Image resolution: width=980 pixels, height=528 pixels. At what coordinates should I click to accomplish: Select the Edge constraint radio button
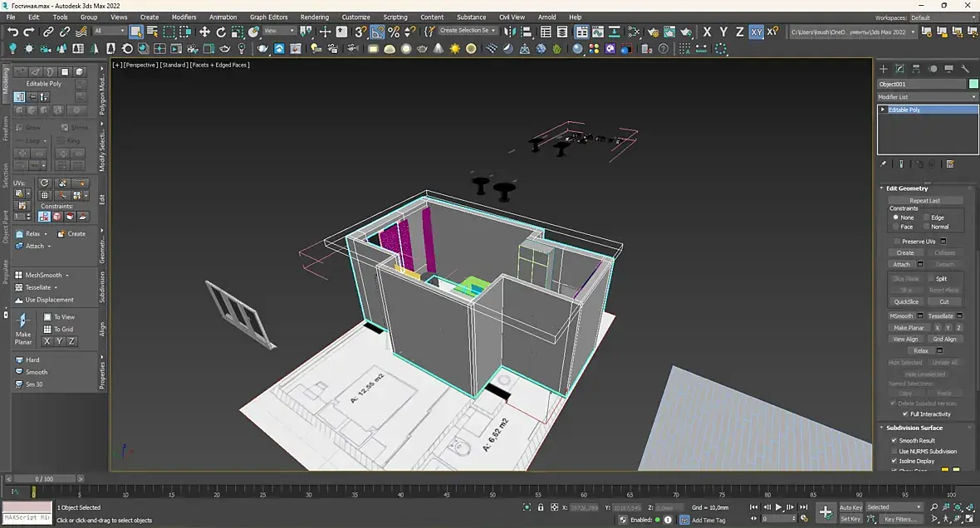pyautogui.click(x=927, y=218)
